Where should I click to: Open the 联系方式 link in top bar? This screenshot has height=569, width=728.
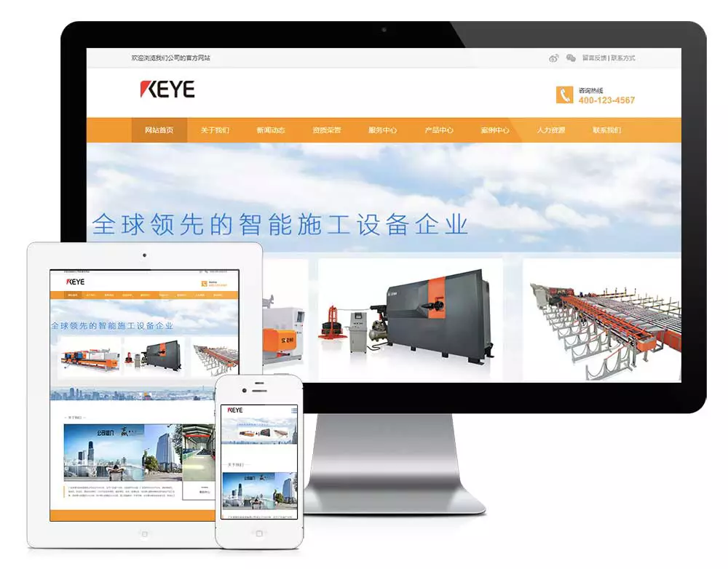tap(623, 58)
